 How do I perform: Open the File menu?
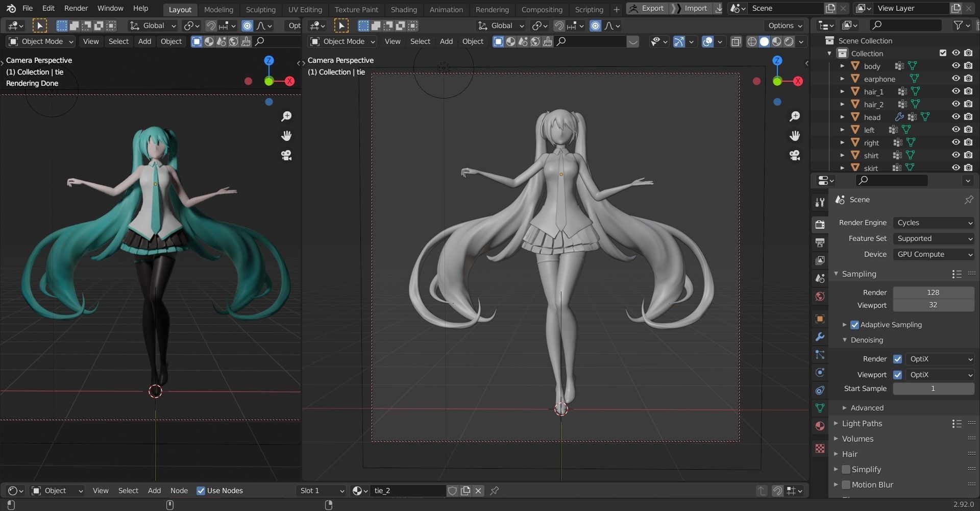pos(28,8)
